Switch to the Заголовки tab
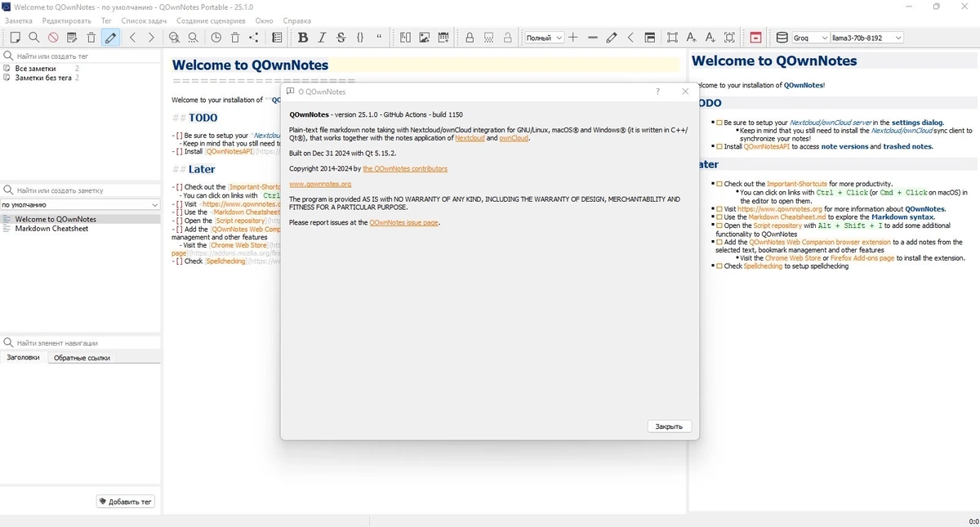Screen dimensions: 980x527 [x=23, y=358]
